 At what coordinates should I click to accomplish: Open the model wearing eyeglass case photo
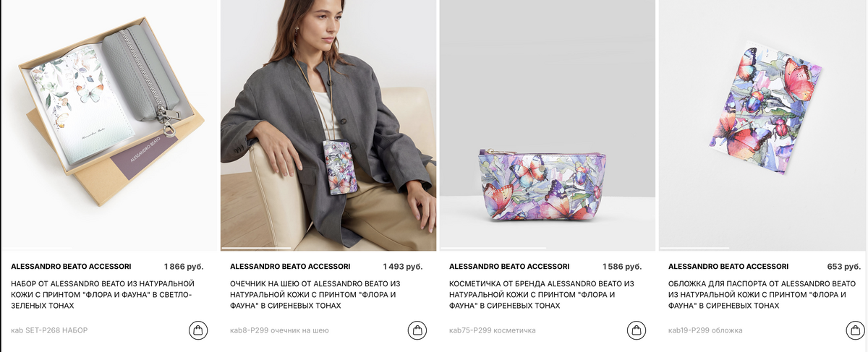[x=328, y=124]
